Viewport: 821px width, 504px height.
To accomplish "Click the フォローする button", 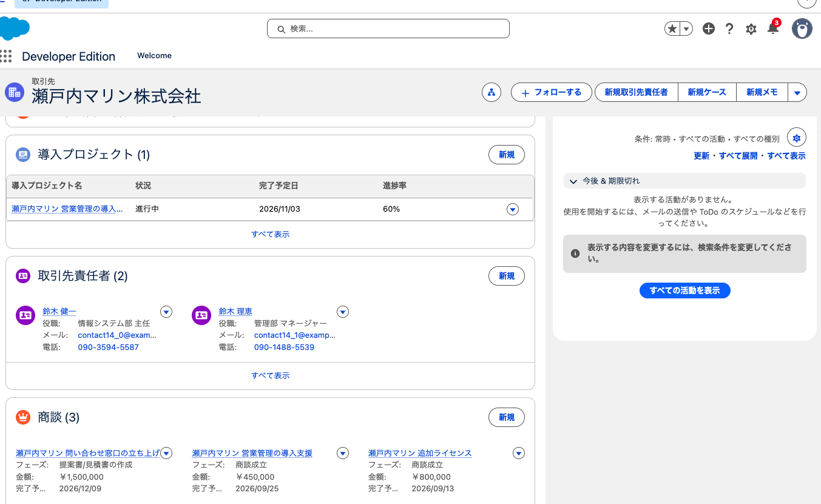I will [x=552, y=92].
